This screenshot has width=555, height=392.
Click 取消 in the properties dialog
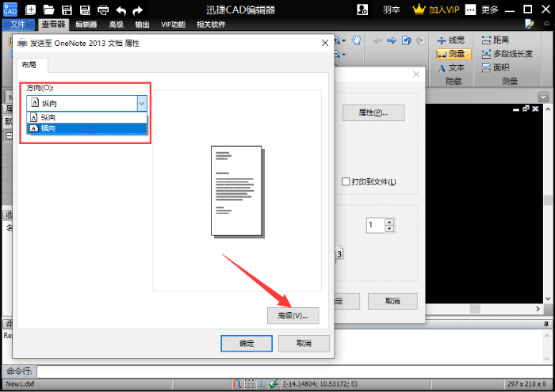click(x=304, y=343)
